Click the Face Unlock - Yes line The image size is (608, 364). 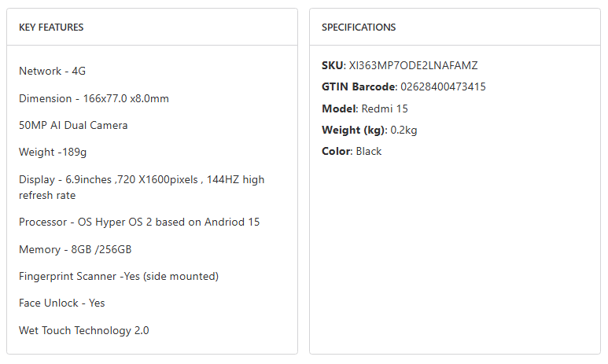coord(61,303)
